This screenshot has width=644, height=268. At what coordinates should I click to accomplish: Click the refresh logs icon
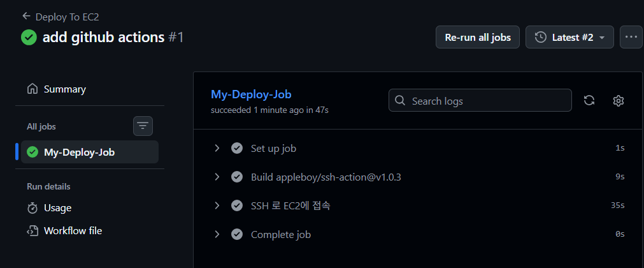589,100
